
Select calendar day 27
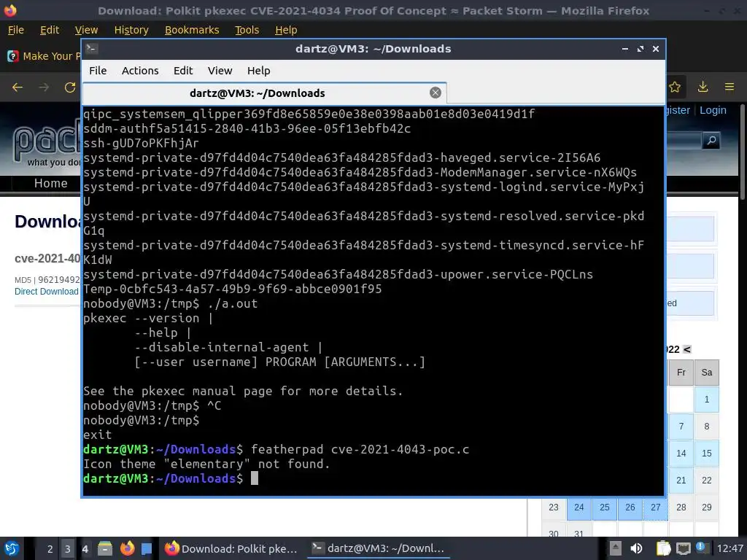coord(656,507)
